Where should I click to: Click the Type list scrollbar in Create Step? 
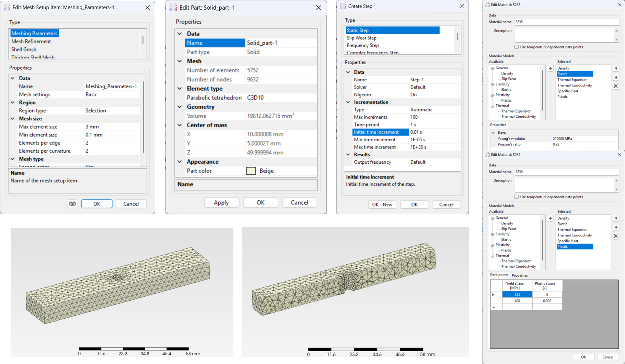click(457, 37)
